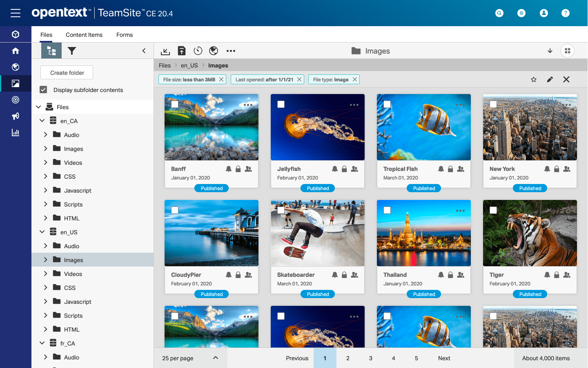Open the user profile icon
The width and height of the screenshot is (588, 368).
tap(544, 13)
